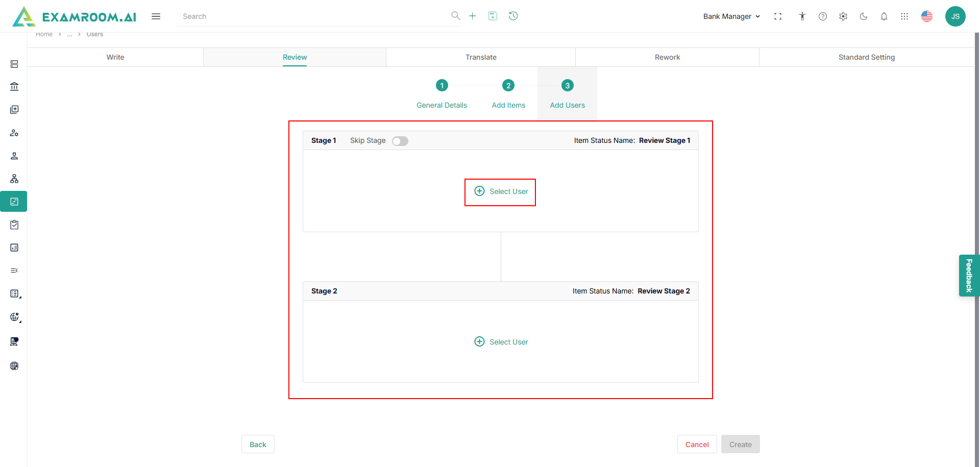Expand the Bank Manager role dropdown

click(x=731, y=16)
